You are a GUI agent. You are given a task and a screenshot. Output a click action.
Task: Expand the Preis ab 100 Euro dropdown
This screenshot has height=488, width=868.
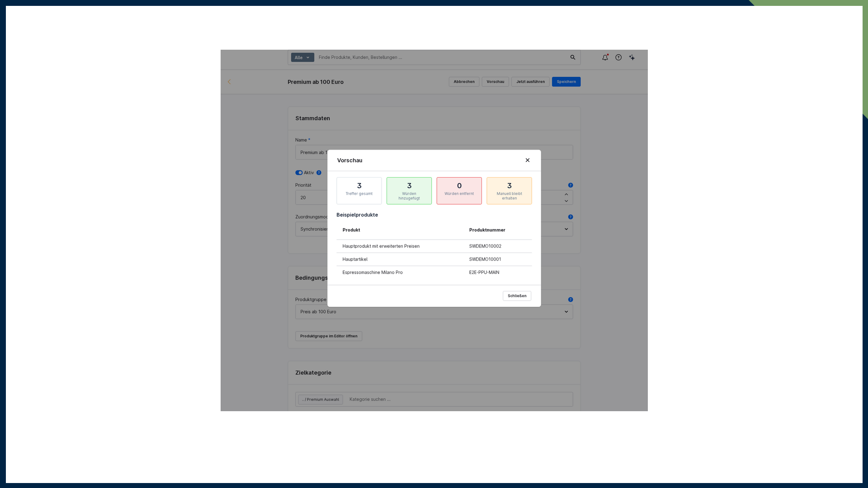[434, 312]
